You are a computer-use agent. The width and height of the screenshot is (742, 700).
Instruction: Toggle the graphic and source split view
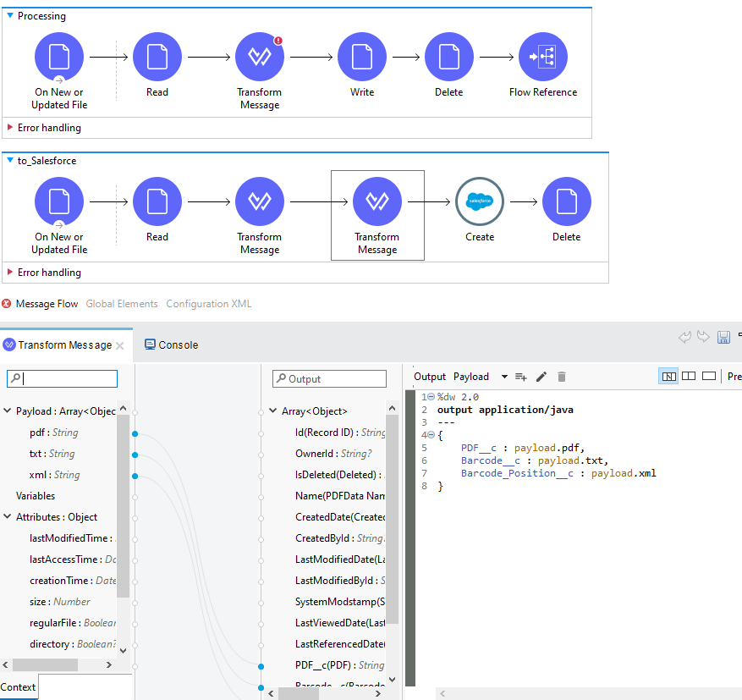(x=668, y=377)
